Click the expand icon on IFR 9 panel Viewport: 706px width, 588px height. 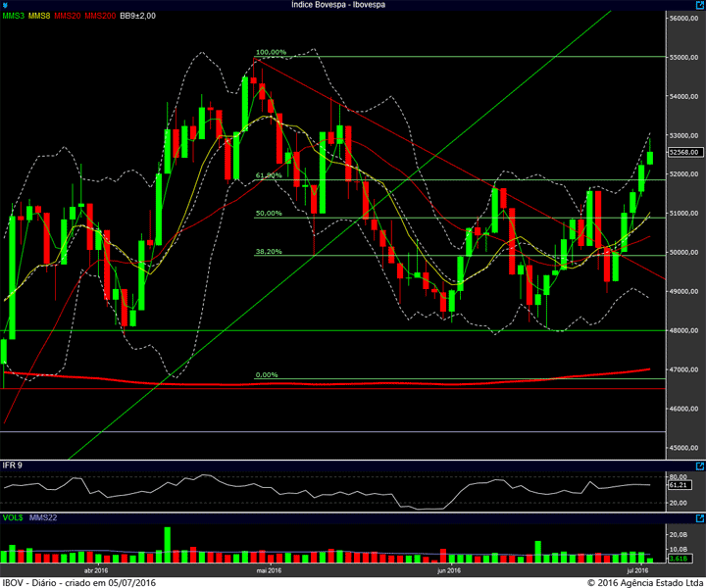(700, 466)
